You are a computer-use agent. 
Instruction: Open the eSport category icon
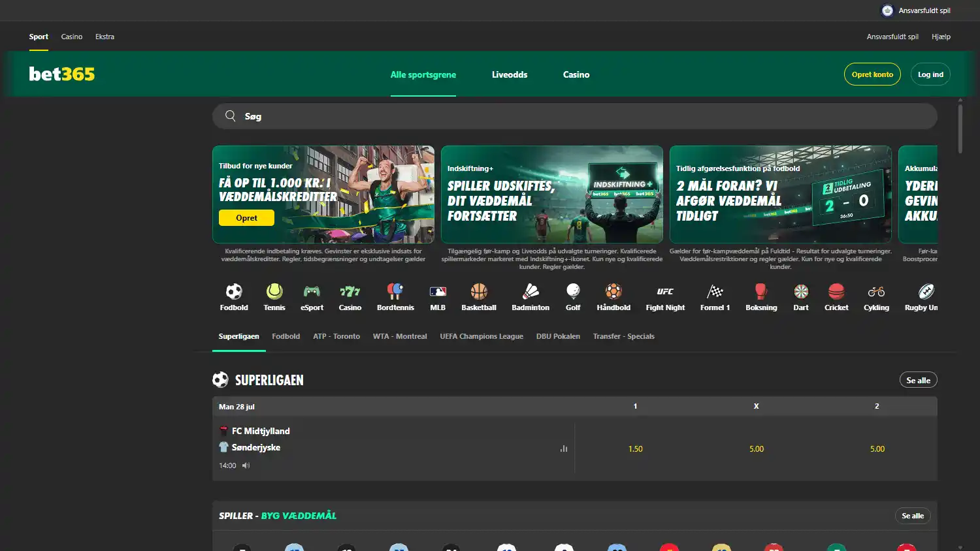pos(312,291)
